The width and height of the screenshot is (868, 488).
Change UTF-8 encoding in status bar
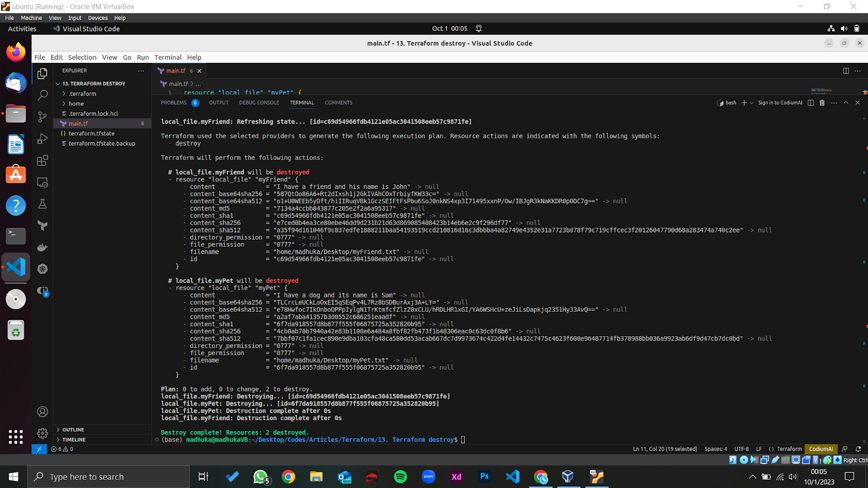click(741, 449)
